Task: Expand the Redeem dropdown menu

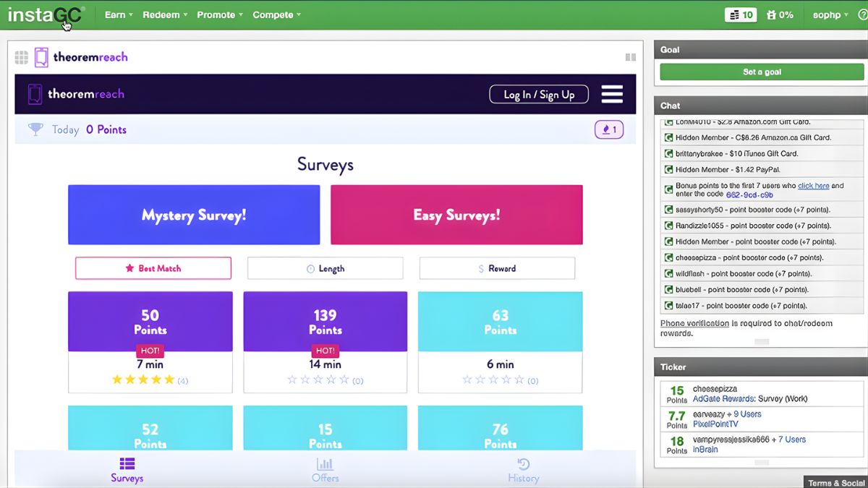Action: pos(165,14)
